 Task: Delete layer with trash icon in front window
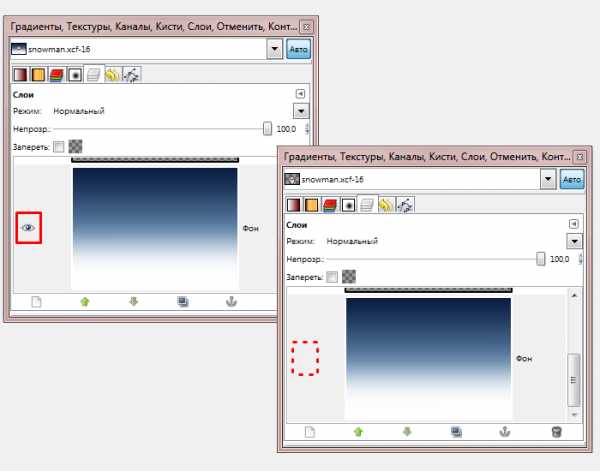coord(556,432)
